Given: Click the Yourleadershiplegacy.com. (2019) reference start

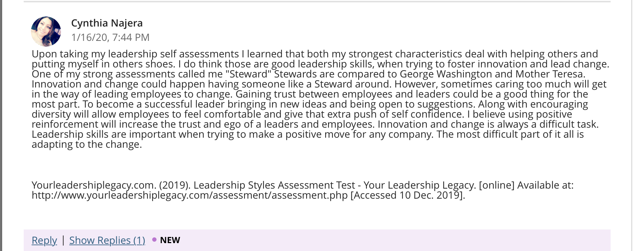Looking at the screenshot, I should [111, 185].
